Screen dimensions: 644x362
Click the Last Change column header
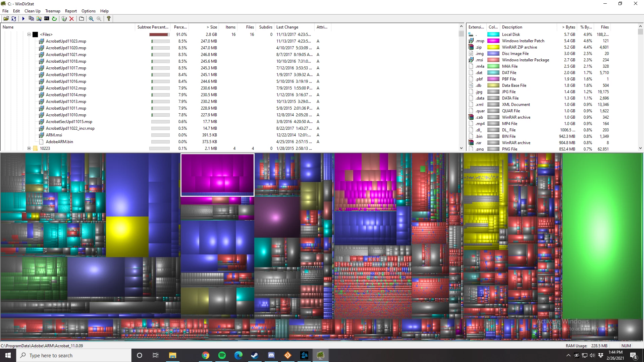coord(287,27)
